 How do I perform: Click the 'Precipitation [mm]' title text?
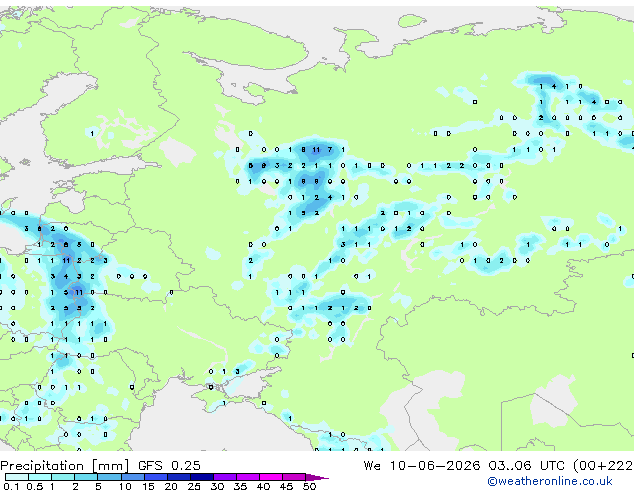pos(65,466)
